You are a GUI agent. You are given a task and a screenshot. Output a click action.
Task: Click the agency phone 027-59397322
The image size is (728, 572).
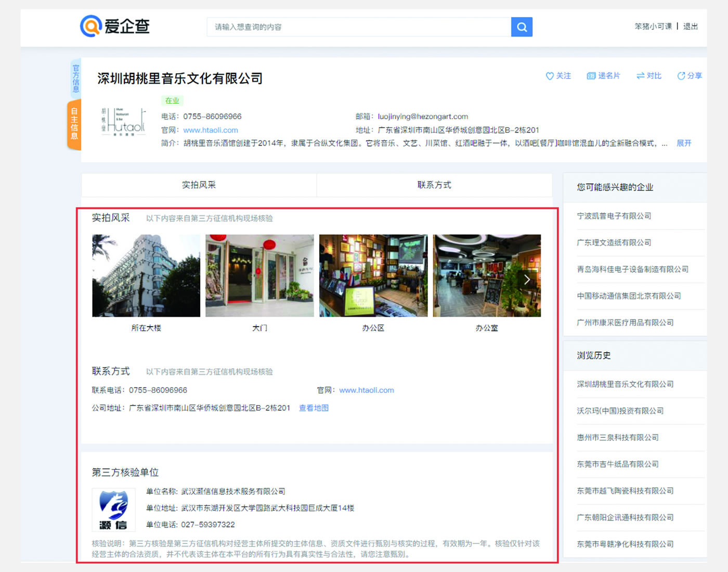[x=208, y=525]
